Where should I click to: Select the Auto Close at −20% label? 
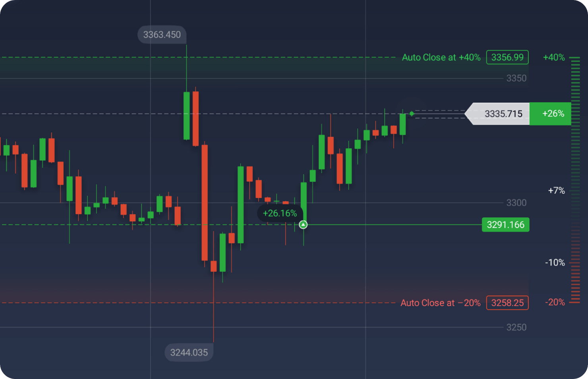[440, 303]
